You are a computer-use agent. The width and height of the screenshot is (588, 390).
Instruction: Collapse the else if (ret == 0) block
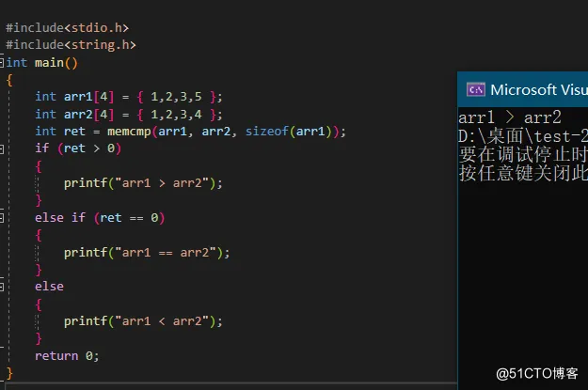click(2, 218)
